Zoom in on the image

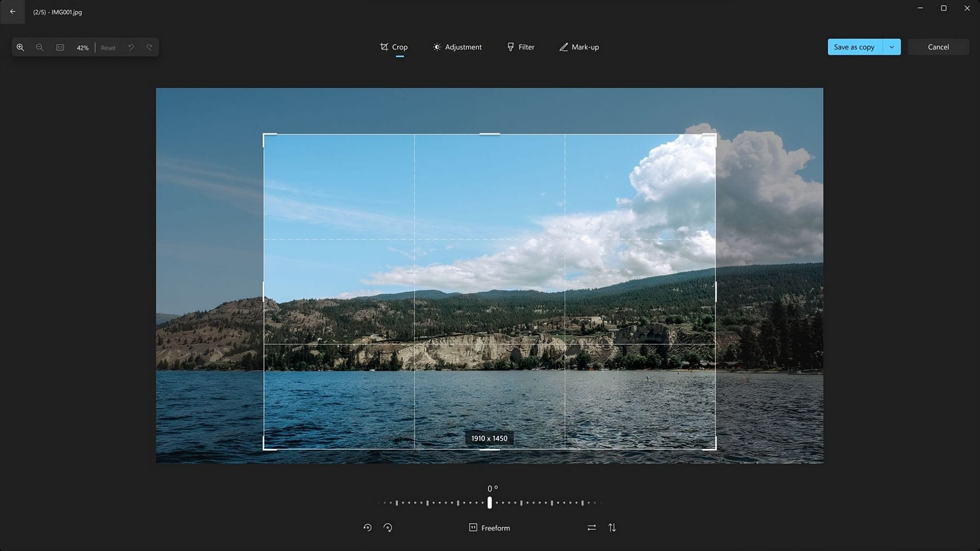coord(20,47)
